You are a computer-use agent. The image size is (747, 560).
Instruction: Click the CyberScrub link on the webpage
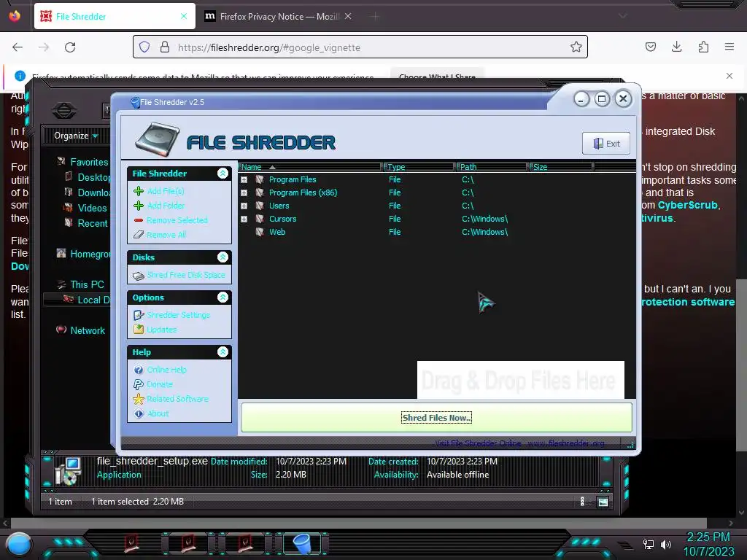pos(687,205)
